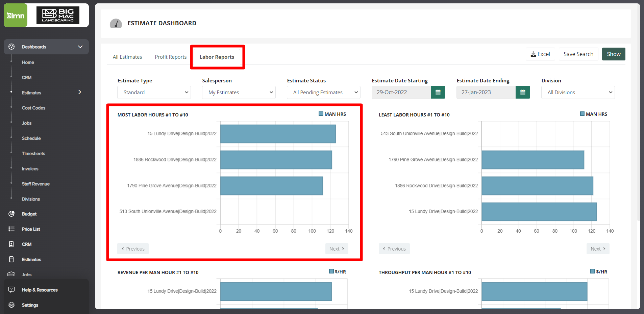This screenshot has height=314, width=644.
Task: Click the LMN green logo icon
Action: [16, 15]
